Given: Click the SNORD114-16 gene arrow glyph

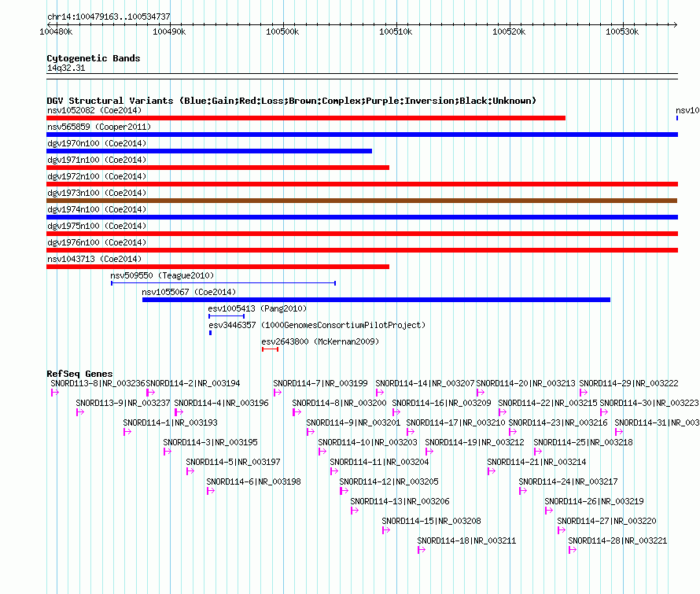Looking at the screenshot, I should click(396, 412).
